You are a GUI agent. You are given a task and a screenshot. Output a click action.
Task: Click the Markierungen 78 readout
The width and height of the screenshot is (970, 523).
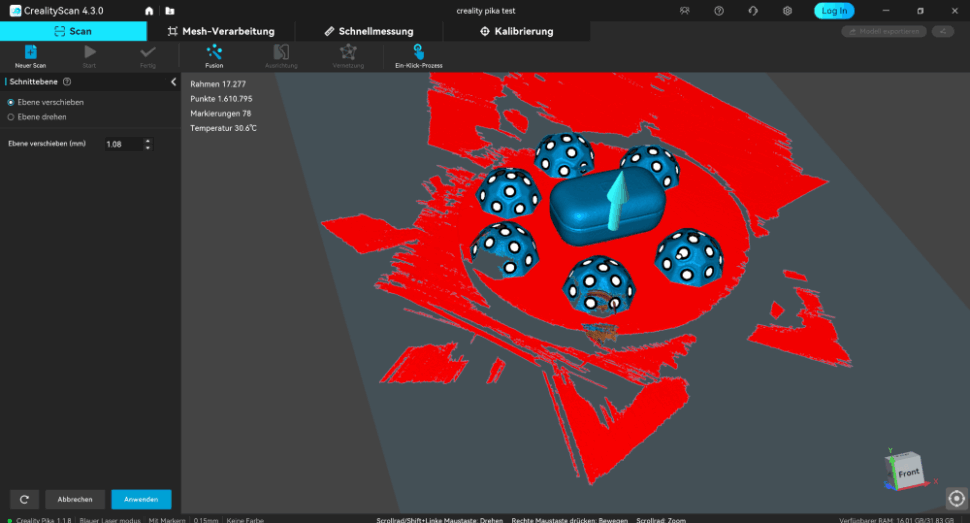coord(220,114)
